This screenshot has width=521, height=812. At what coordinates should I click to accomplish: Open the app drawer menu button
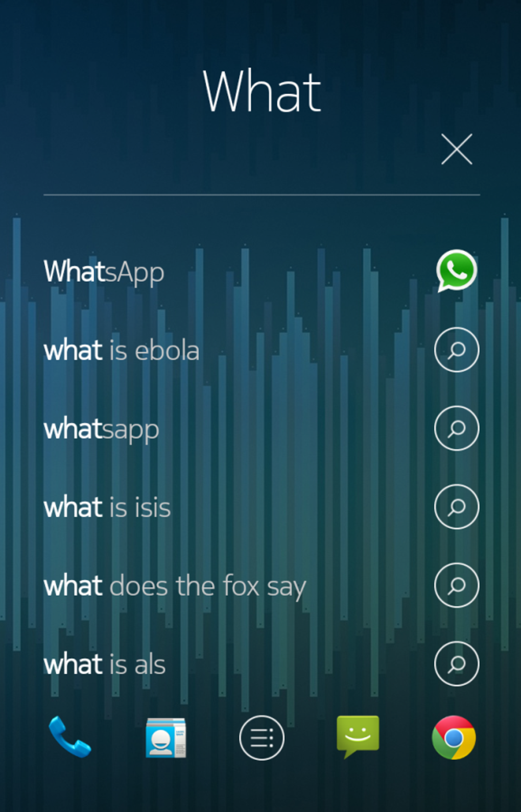262,738
